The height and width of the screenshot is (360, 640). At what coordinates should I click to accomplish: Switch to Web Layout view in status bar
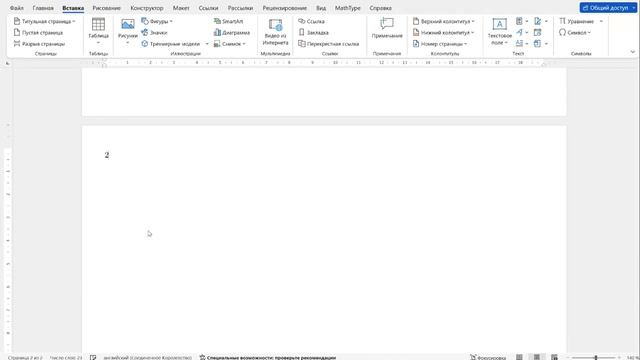pos(554,357)
